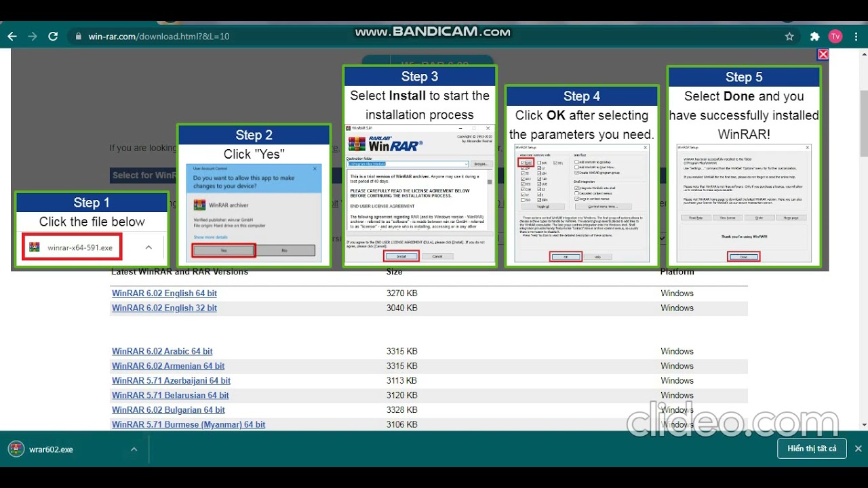Go back to the previous page

(x=12, y=37)
